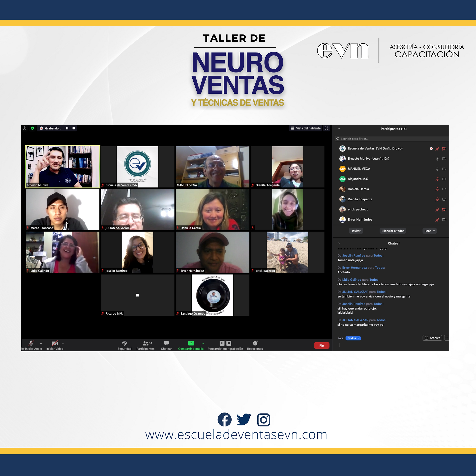Pause recording in the bottom toolbar

coord(222,343)
